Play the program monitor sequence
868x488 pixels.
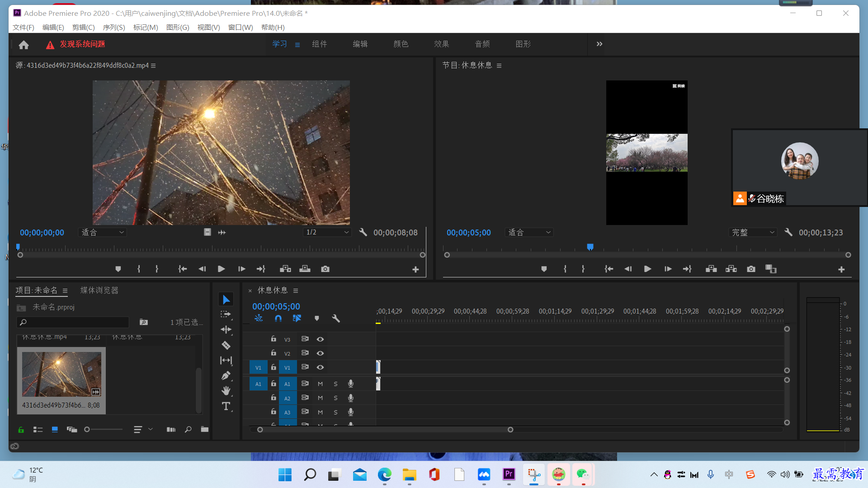point(647,269)
